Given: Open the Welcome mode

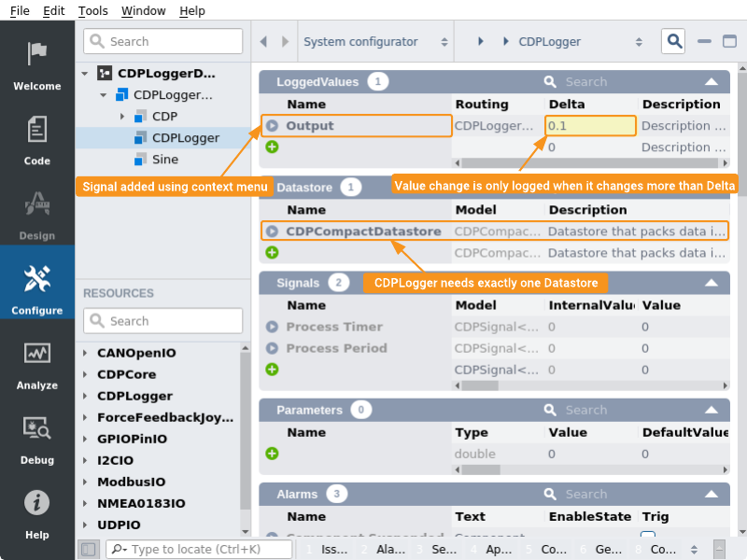Looking at the screenshot, I should [37, 65].
